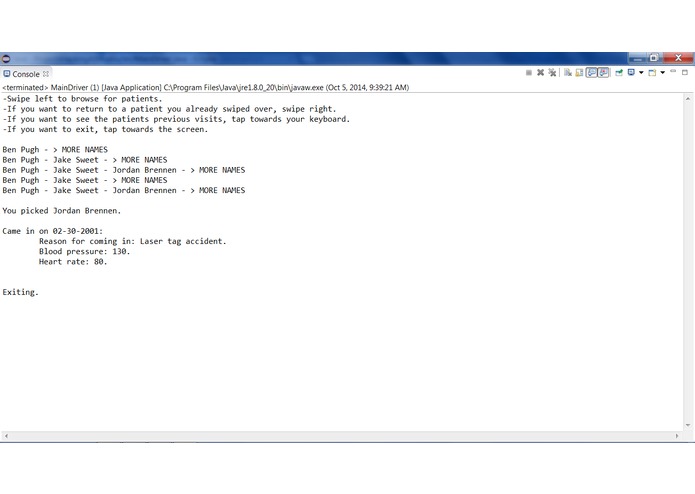Click the horizontal scrollbar right arrow
Image resolution: width=695 pixels, height=494 pixels.
point(677,436)
